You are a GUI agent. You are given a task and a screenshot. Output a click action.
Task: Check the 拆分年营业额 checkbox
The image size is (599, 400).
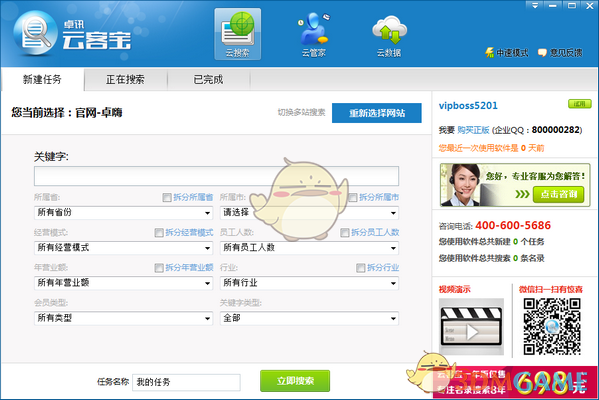click(x=159, y=268)
